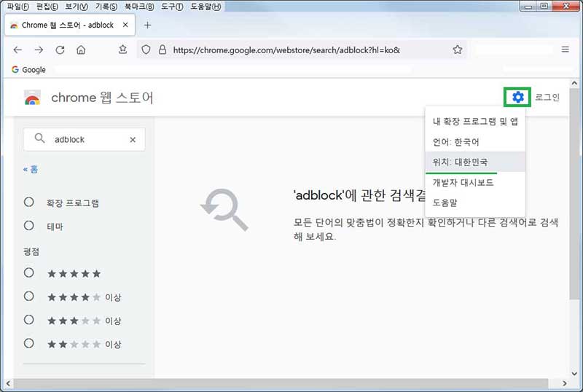This screenshot has width=583, height=392.
Task: Click the vertical scrollbar up arrow
Action: tap(574, 83)
